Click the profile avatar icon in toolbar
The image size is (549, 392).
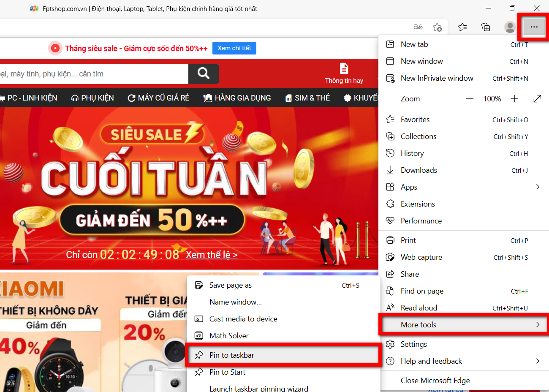click(510, 27)
